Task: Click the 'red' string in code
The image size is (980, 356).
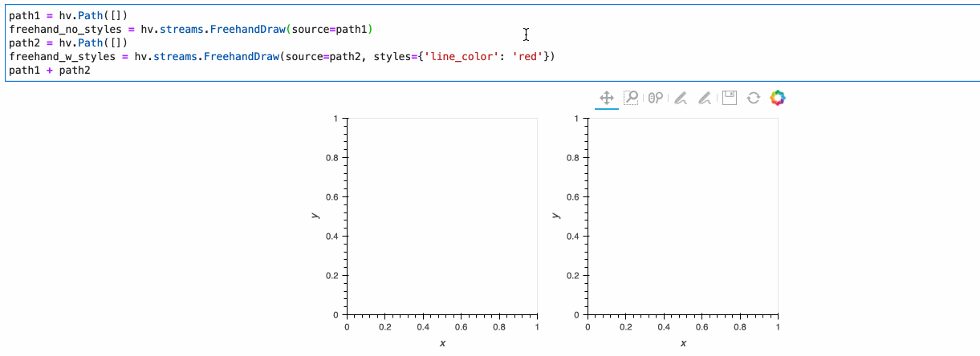Action: 527,57
